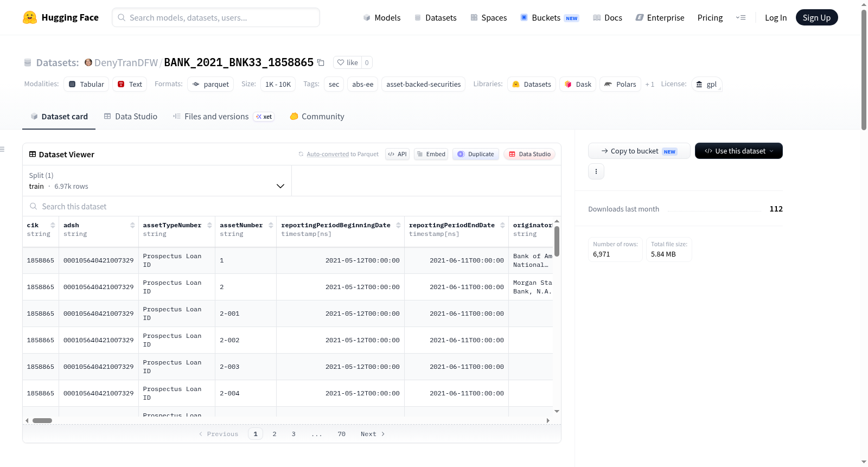This screenshot has height=467, width=868.
Task: Click the heart like icon
Action: coord(341,62)
